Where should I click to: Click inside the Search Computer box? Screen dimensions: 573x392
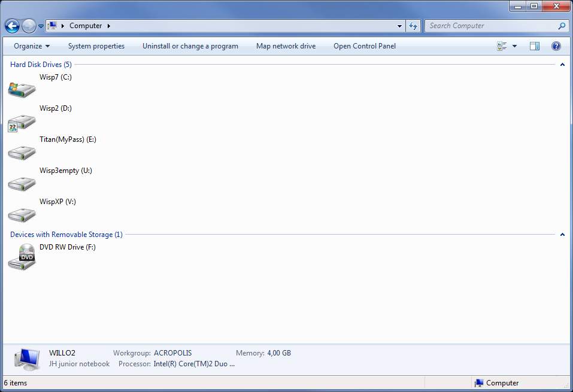pyautogui.click(x=491, y=26)
